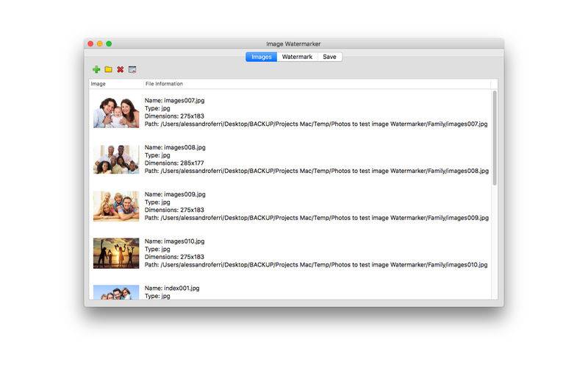Click the File Information column header
The height and width of the screenshot is (368, 588).
point(318,84)
